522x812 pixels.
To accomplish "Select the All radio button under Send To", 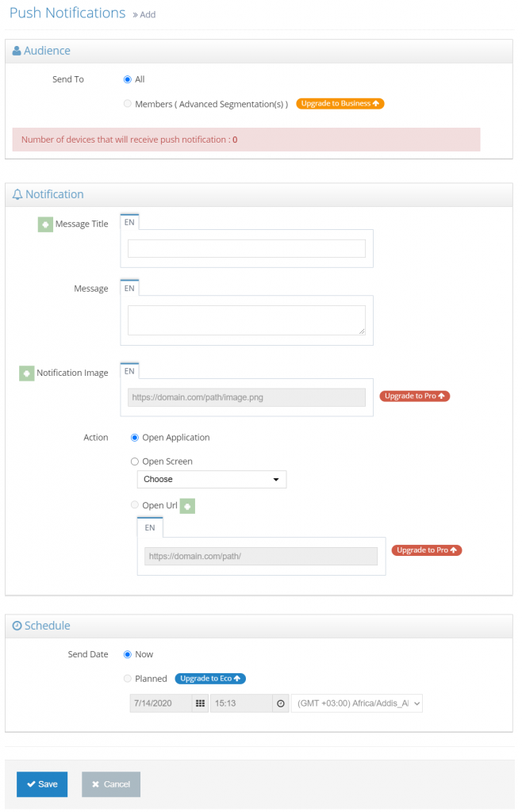I will click(x=127, y=79).
